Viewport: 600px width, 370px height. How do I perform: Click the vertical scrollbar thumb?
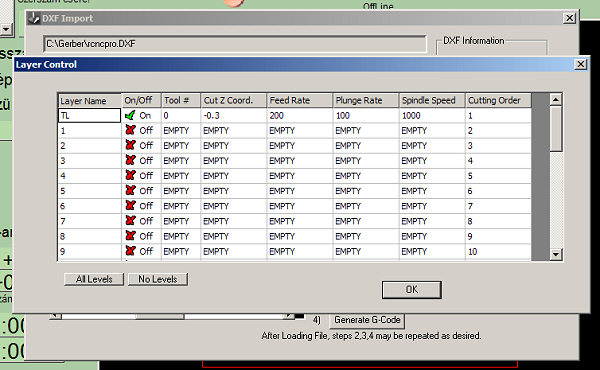pos(556,129)
